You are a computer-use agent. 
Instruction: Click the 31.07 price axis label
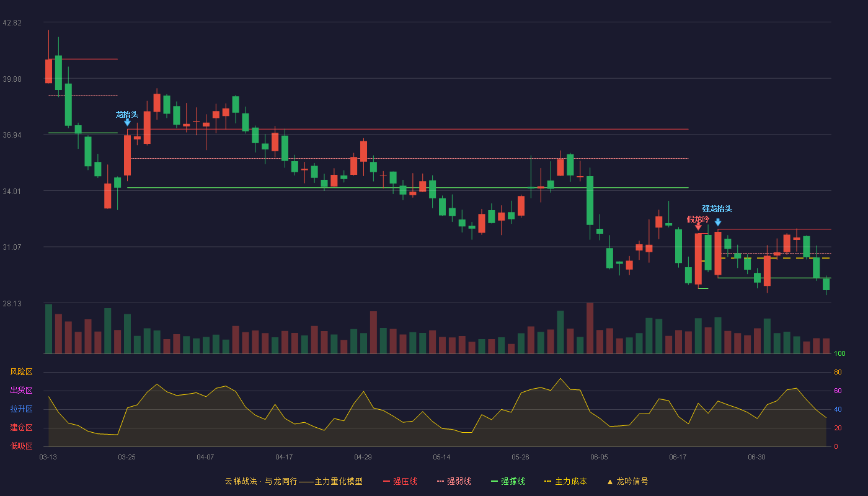[x=12, y=247]
